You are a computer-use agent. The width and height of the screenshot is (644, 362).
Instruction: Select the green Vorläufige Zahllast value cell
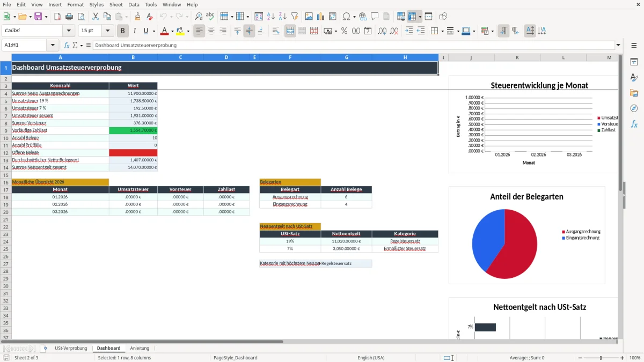[133, 130]
